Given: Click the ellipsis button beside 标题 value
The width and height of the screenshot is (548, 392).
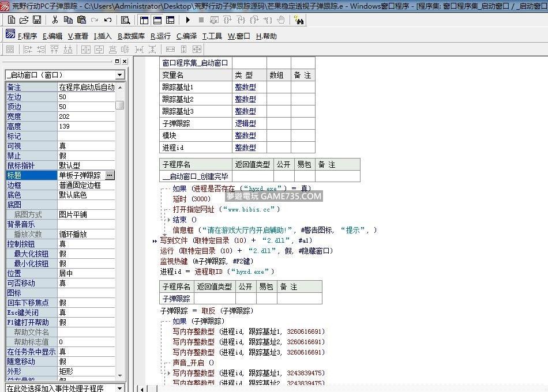Looking at the screenshot, I should tap(110, 175).
